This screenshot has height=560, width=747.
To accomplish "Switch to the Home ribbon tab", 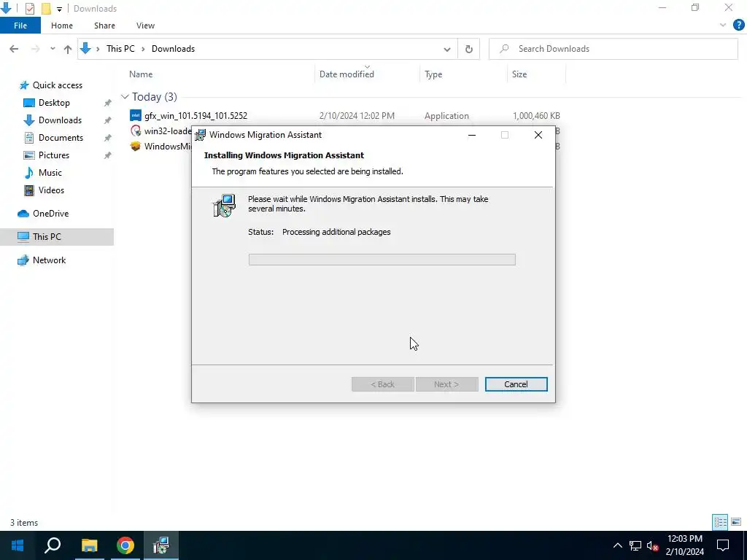I will tap(62, 26).
